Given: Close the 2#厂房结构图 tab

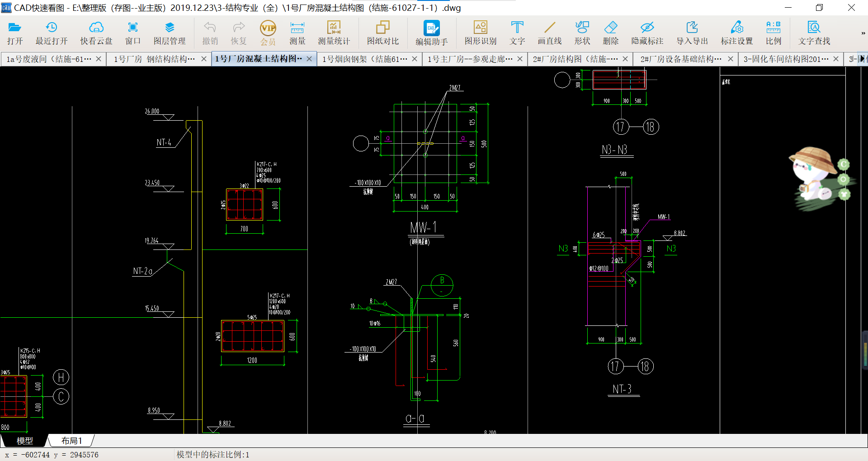Looking at the screenshot, I should coord(625,59).
